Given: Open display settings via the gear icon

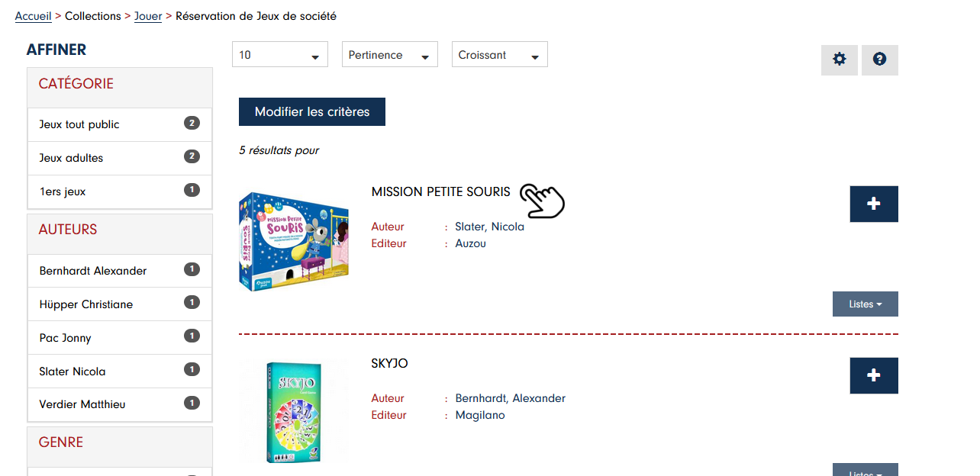Looking at the screenshot, I should click(839, 59).
